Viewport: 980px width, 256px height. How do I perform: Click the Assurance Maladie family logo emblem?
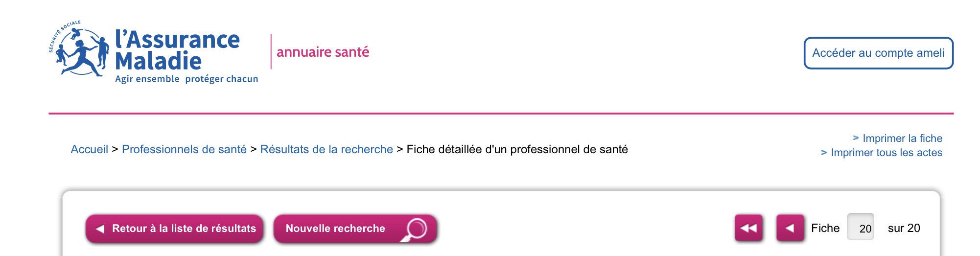[79, 49]
